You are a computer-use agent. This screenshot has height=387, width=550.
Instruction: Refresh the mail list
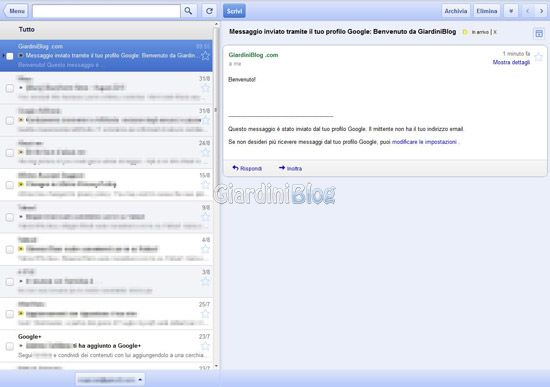click(209, 11)
